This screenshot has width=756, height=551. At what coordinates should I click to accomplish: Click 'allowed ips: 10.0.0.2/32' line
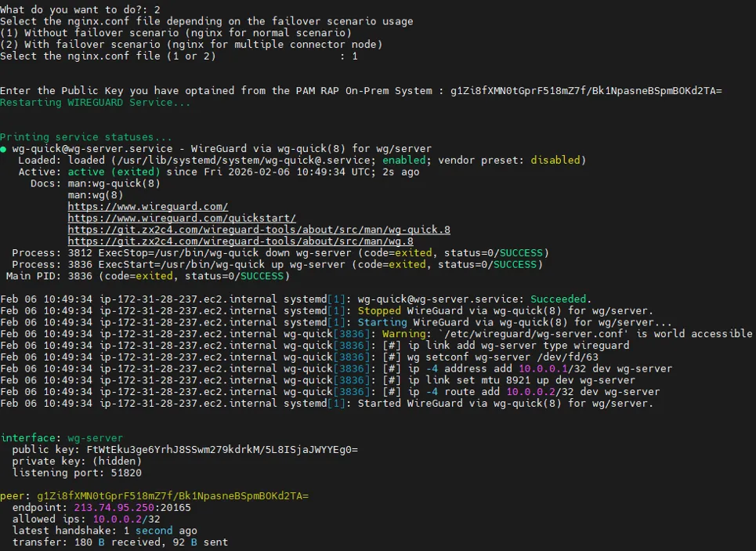(x=86, y=519)
